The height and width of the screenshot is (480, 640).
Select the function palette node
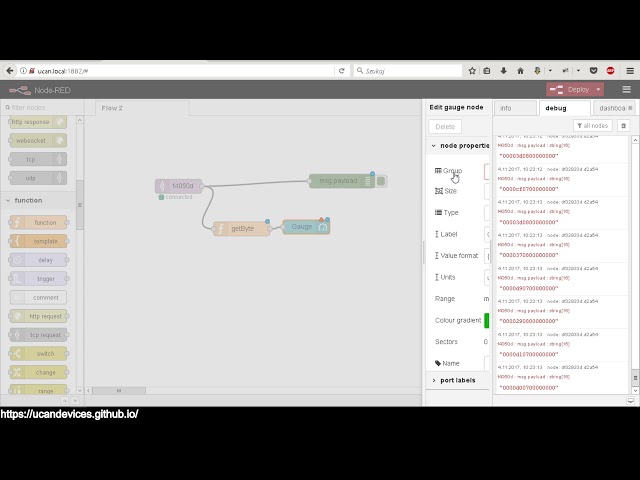coord(38,222)
